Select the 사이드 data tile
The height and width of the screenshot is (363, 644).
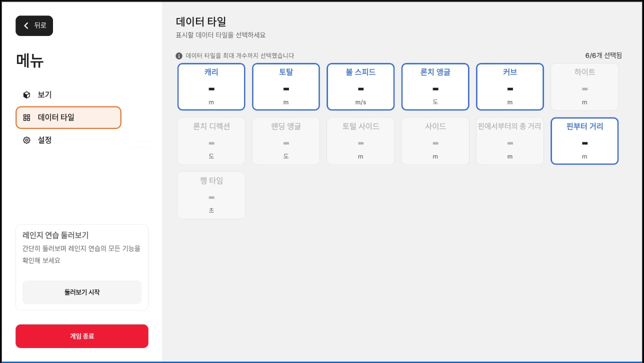[x=435, y=141]
